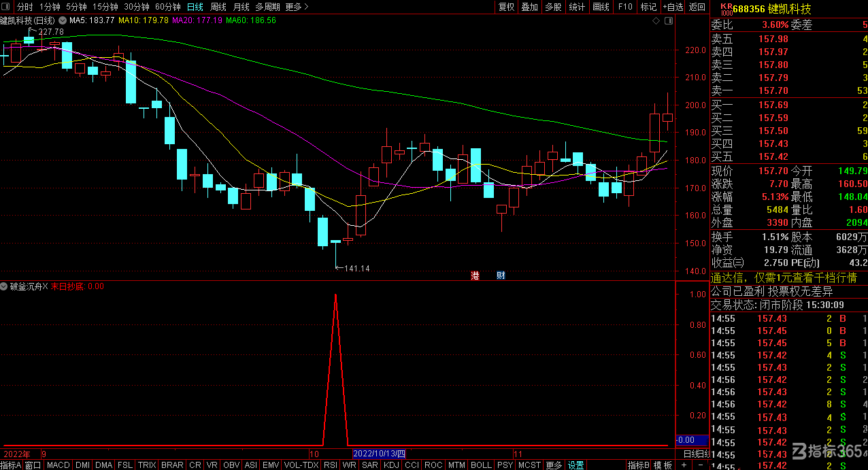
Task: Select the 指标B tab
Action: point(638,465)
